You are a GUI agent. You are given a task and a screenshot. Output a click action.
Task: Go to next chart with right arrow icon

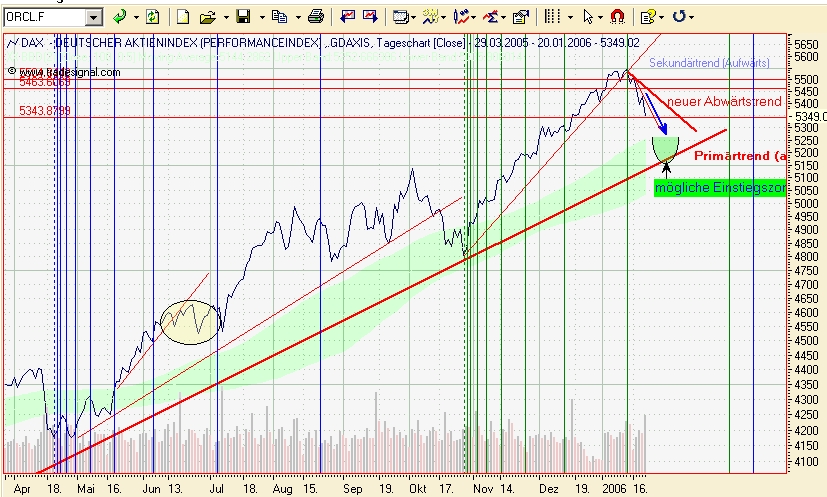coord(370,17)
